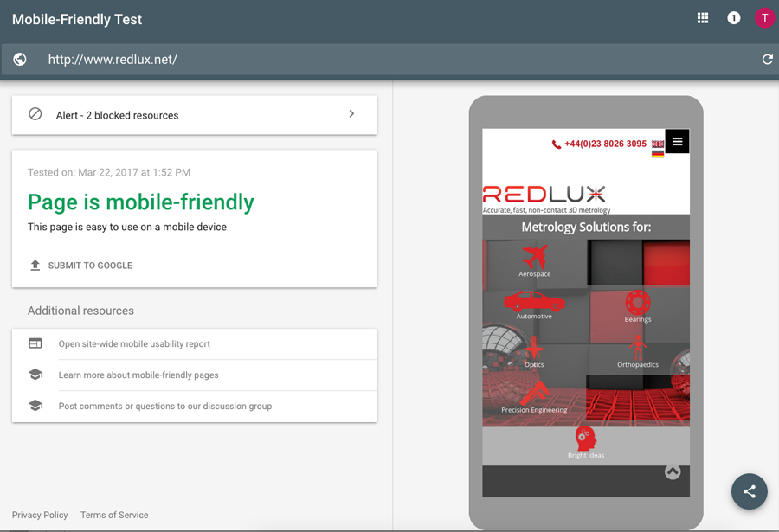Screen dimensions: 779x532
Task: Select the Automotive car icon
Action: [x=534, y=301]
